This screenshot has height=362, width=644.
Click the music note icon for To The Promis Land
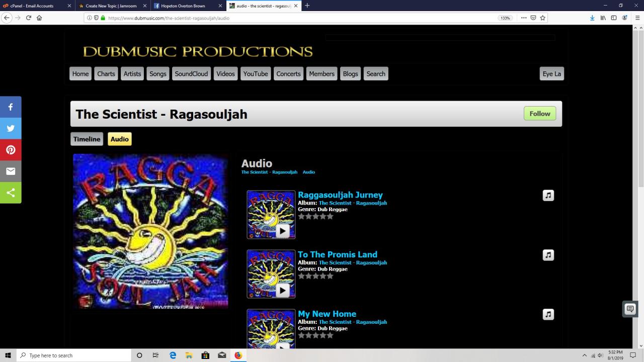click(x=548, y=255)
